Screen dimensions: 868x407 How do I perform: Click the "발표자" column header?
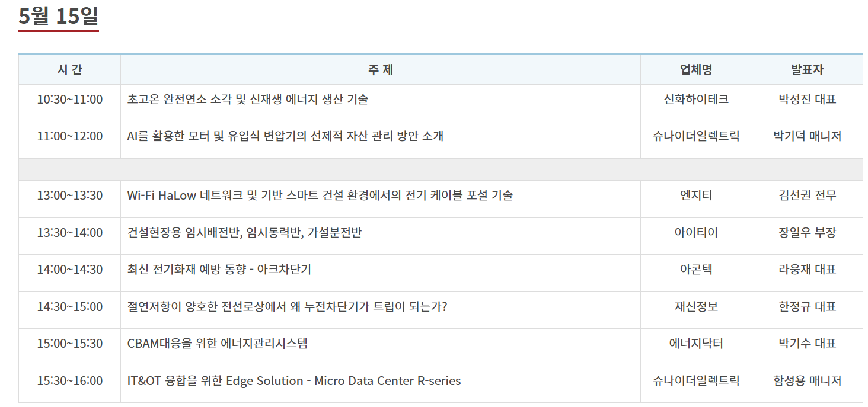(807, 70)
